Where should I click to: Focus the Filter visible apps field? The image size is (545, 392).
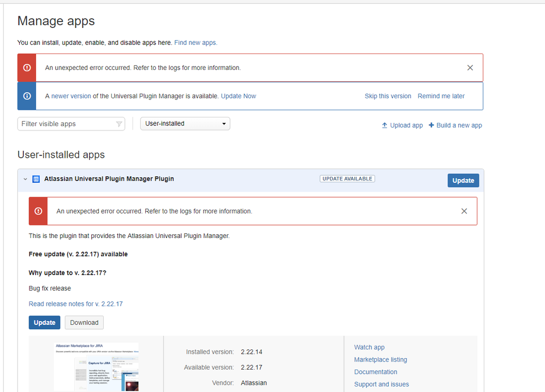(x=71, y=124)
